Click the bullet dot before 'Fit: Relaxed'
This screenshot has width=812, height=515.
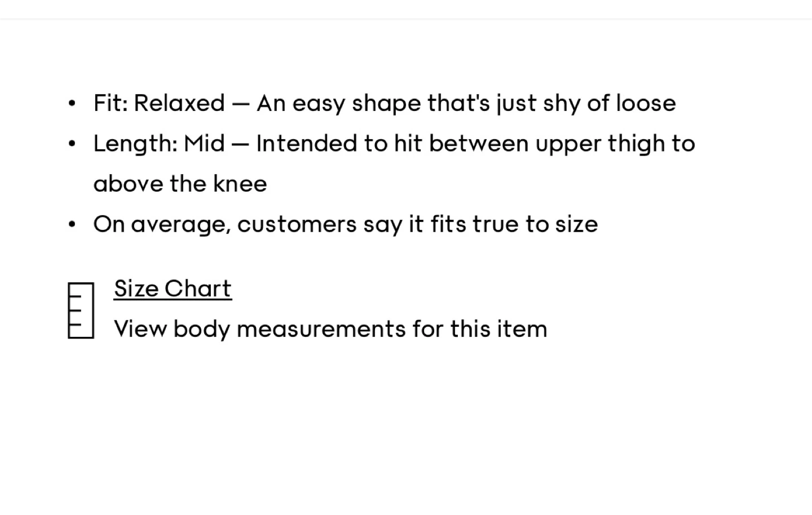point(72,104)
